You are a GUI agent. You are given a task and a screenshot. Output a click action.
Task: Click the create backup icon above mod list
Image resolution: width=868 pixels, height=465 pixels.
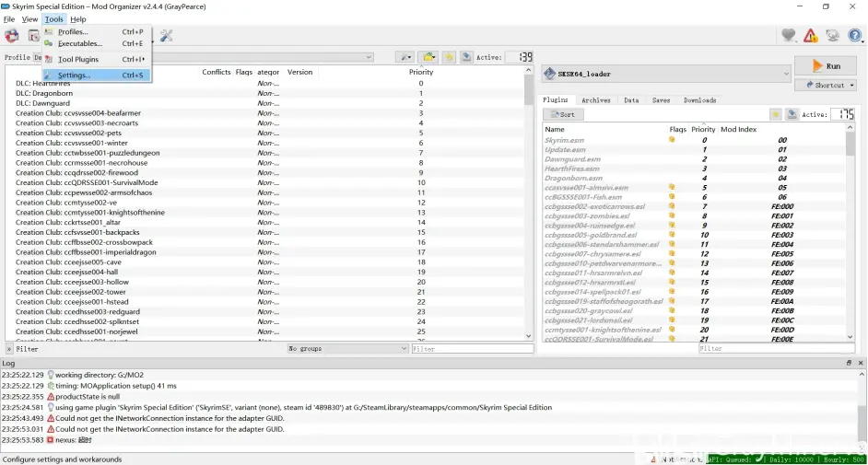(466, 57)
